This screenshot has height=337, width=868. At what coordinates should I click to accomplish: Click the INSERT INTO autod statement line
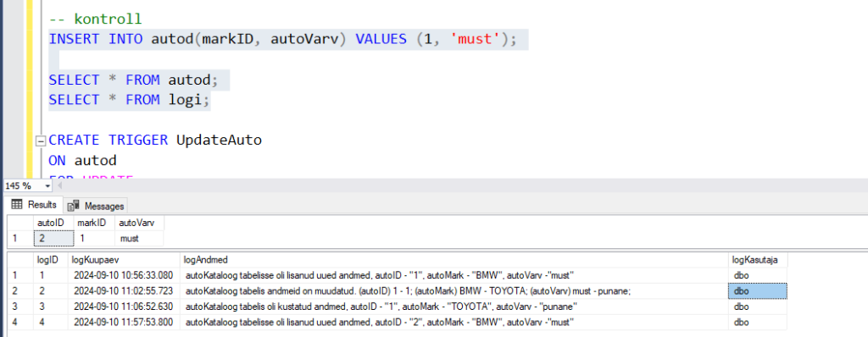coord(282,39)
